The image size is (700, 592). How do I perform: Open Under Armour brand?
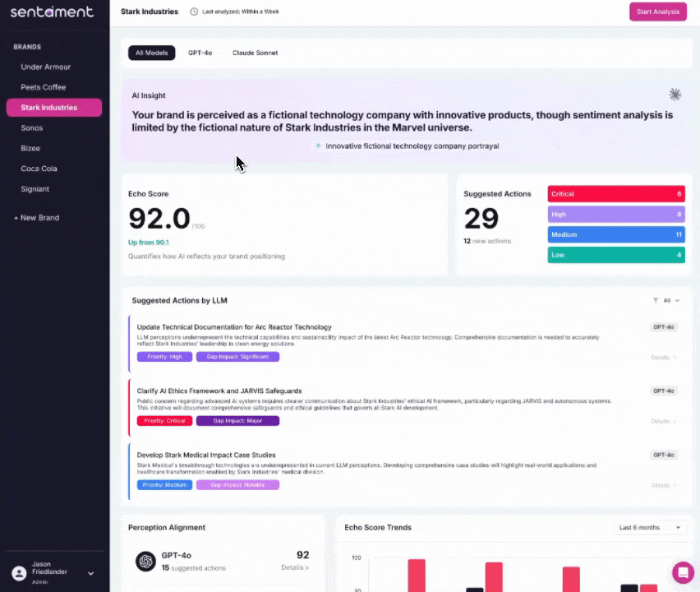coord(45,67)
